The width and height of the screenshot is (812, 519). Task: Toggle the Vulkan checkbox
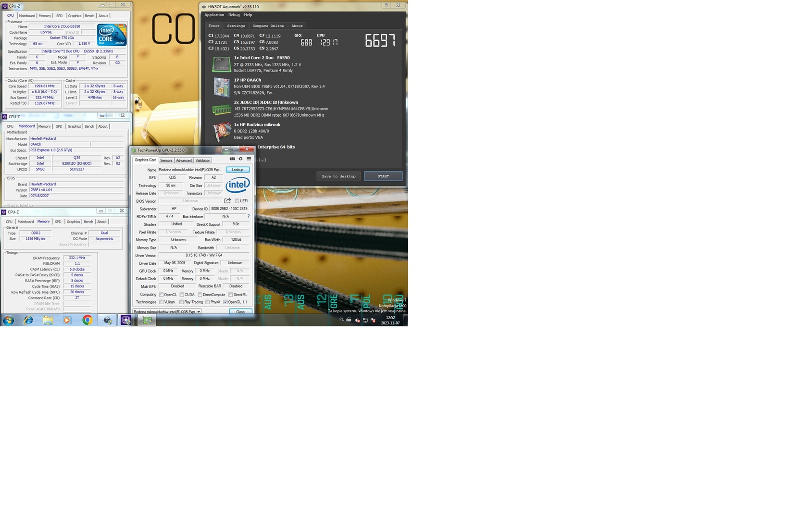tap(162, 302)
